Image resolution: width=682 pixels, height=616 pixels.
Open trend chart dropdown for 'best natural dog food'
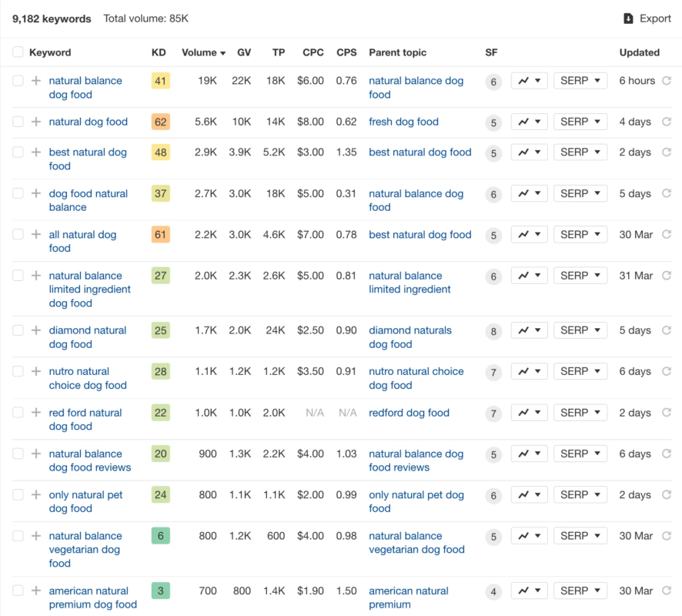pos(530,152)
